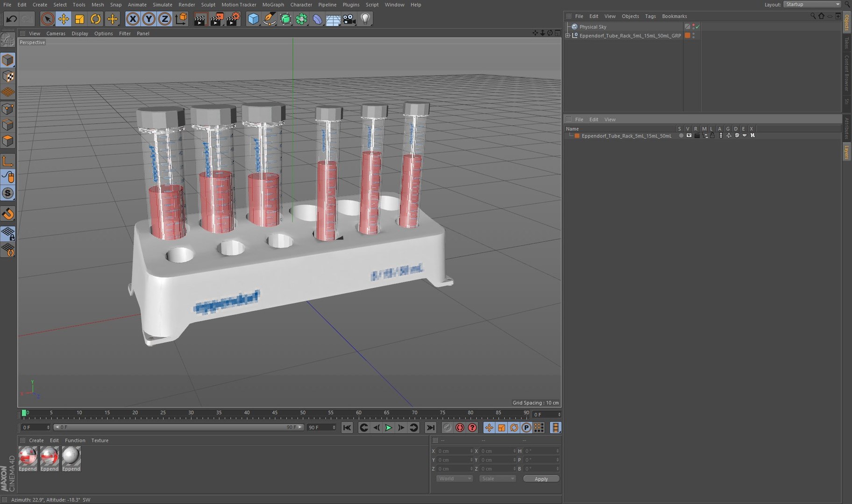
Task: Click orange layer swatch of GRP object
Action: tap(688, 35)
